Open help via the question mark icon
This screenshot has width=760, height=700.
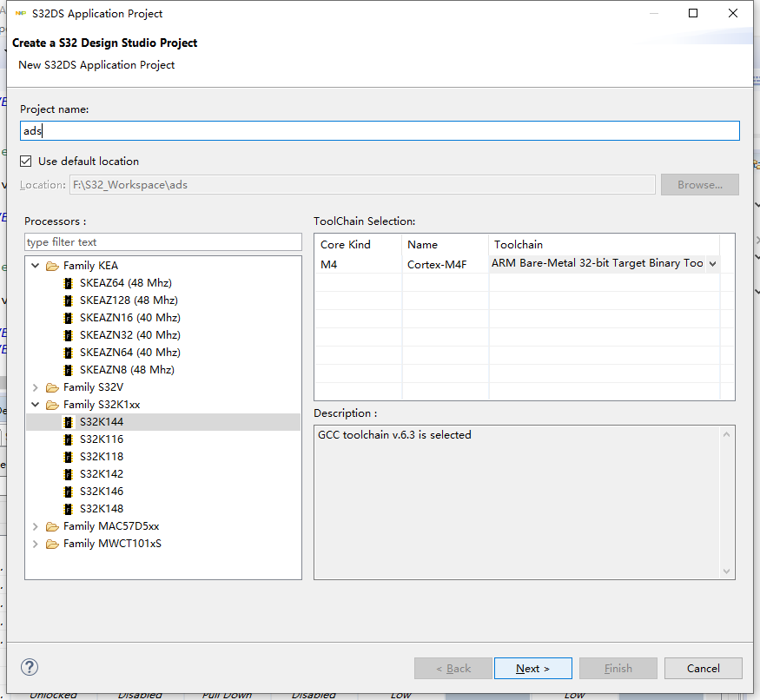(30, 668)
